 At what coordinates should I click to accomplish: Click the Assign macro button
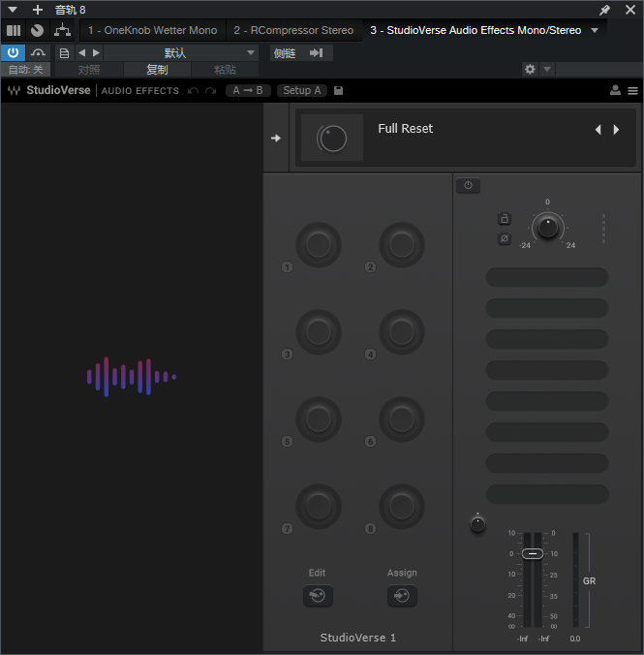click(402, 595)
